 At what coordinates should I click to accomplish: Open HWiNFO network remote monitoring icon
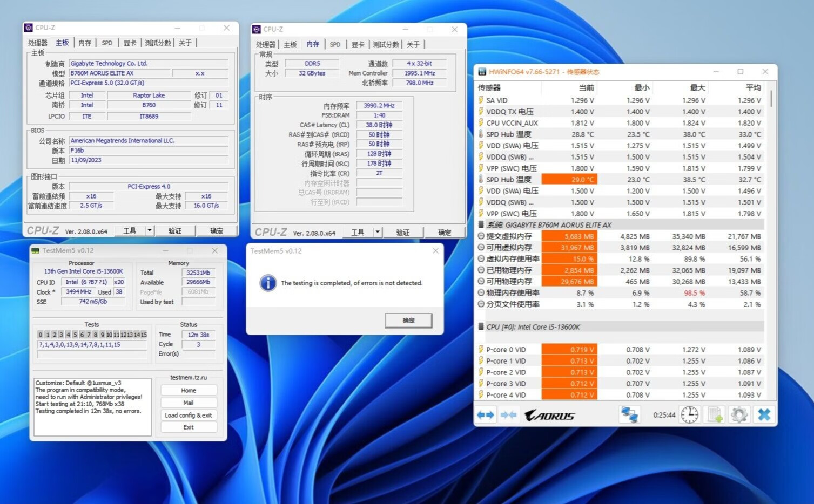click(629, 414)
